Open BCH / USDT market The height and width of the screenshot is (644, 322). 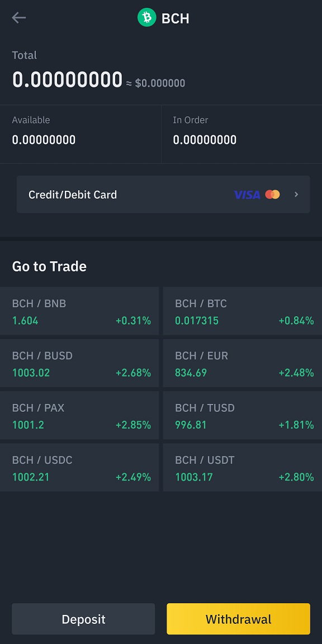pyautogui.click(x=243, y=467)
